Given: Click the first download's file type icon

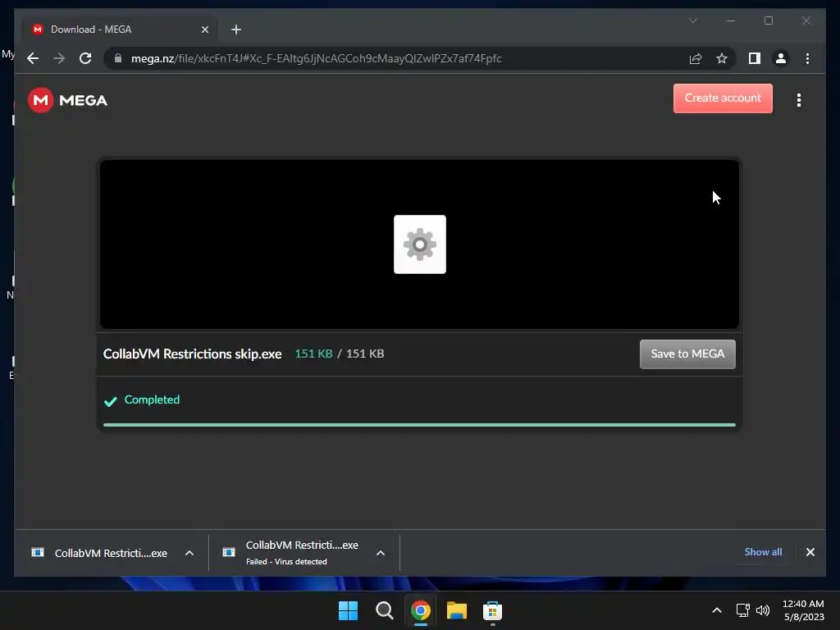Looking at the screenshot, I should [38, 552].
